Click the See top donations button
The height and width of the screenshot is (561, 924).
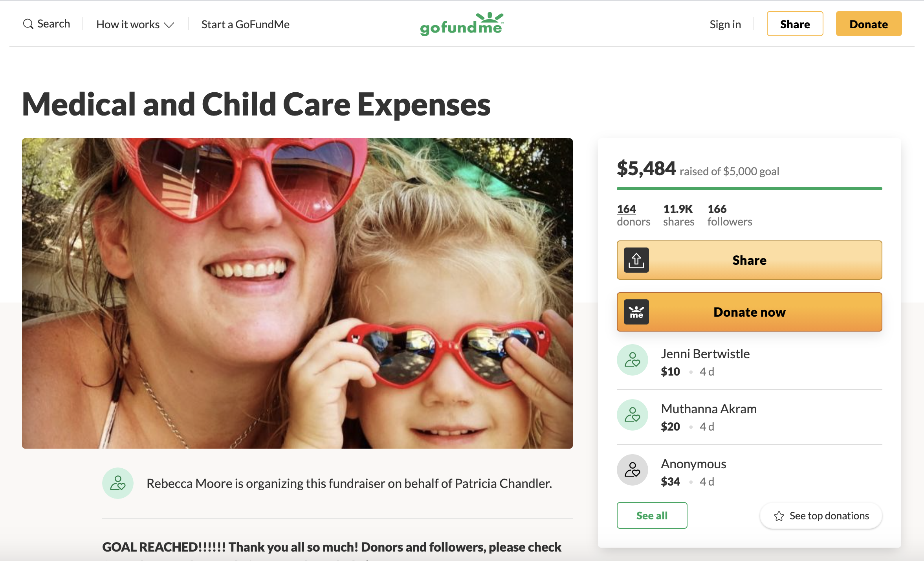821,516
